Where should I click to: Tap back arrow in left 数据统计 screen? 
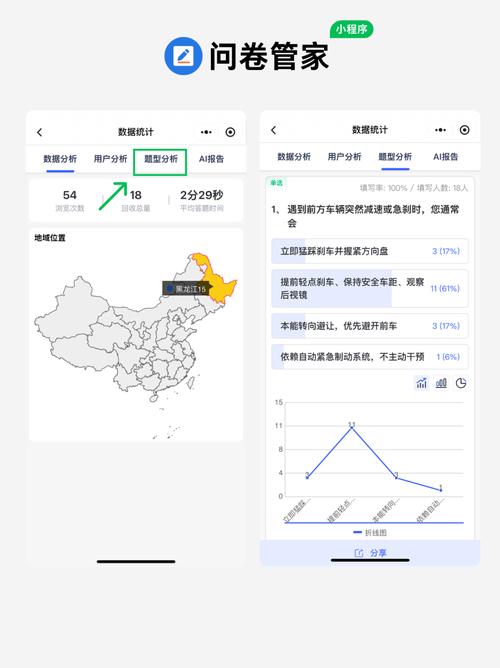(x=40, y=132)
